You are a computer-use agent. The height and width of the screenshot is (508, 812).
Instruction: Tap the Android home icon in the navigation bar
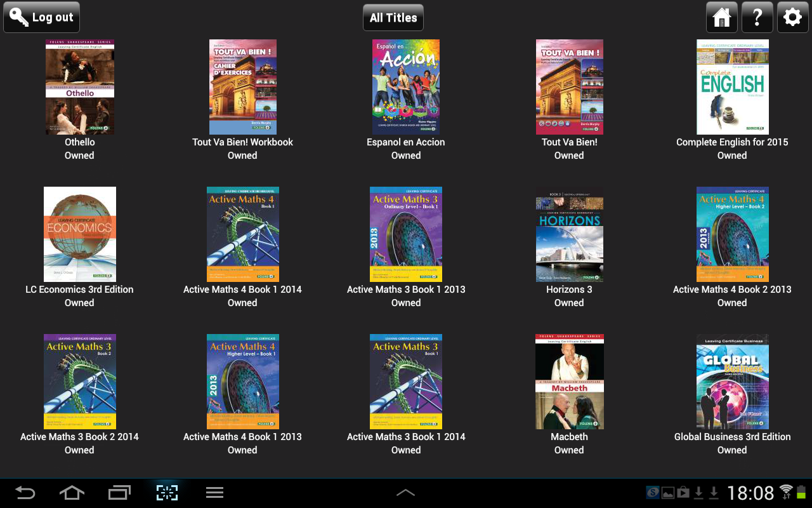coord(72,492)
